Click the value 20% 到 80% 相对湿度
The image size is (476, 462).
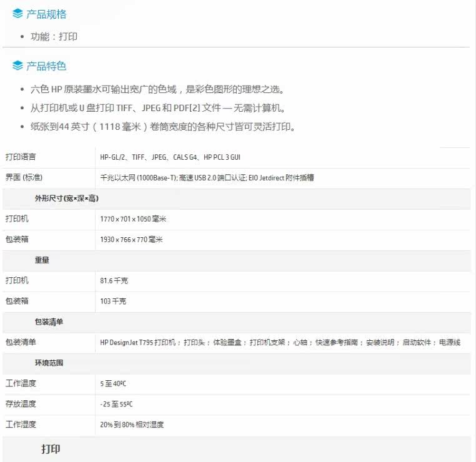[x=132, y=425]
